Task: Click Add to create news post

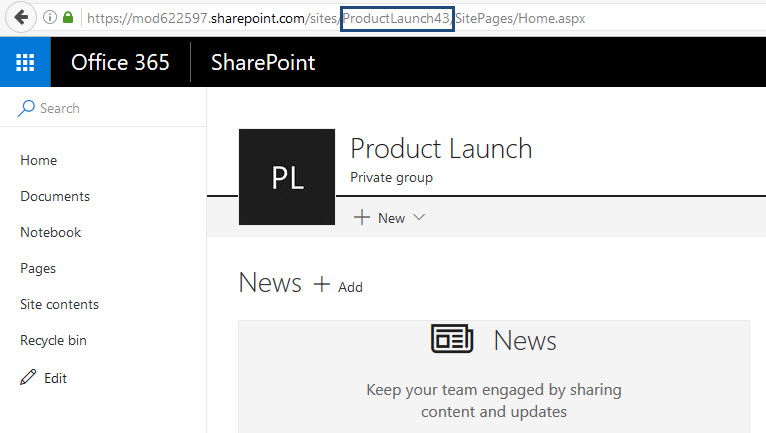Action: [350, 287]
